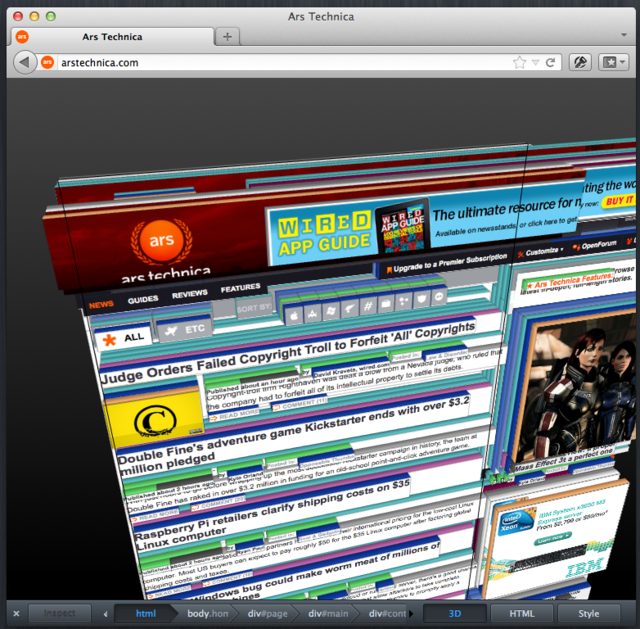Screen dimensions: 640x629
Task: Filter by the shield icon
Action: click(422, 299)
